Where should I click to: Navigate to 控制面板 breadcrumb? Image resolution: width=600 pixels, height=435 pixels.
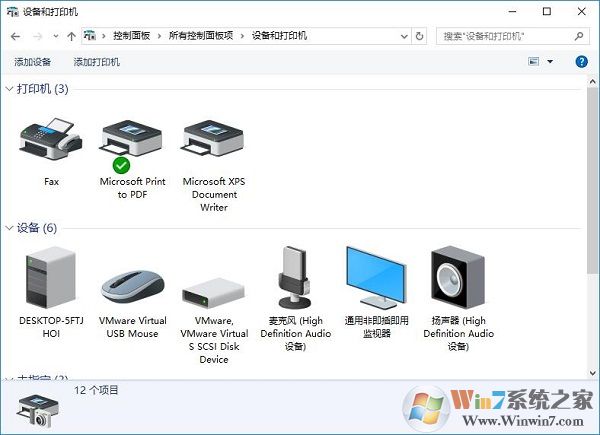click(x=131, y=36)
